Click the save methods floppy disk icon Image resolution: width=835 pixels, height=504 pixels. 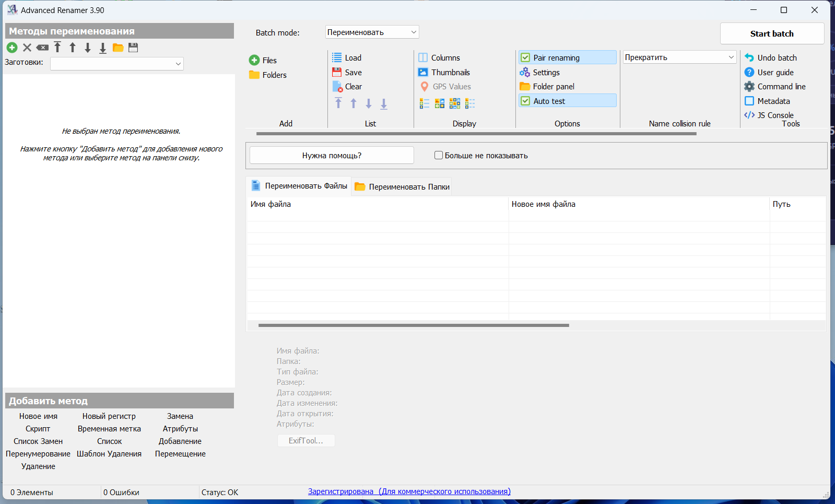point(133,48)
